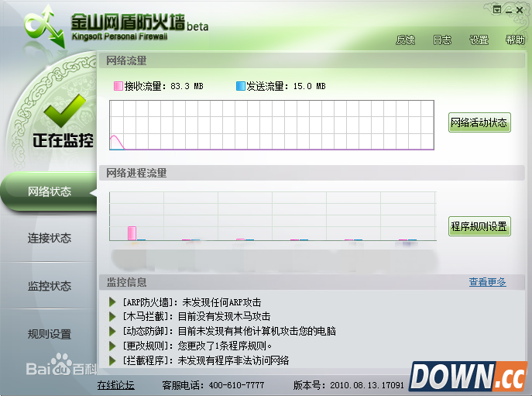Click text '目前未发现有其他计算机攻击您的电脑'
Screen dimensions: 532x396
pos(256,331)
